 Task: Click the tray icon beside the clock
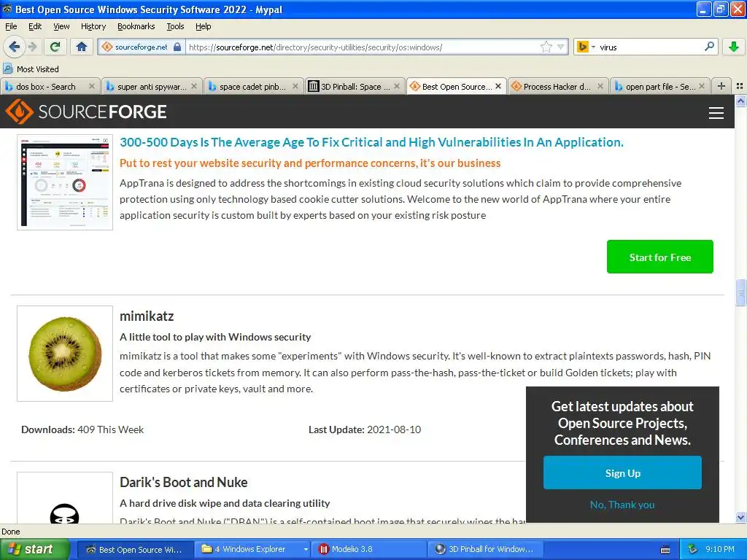(693, 549)
